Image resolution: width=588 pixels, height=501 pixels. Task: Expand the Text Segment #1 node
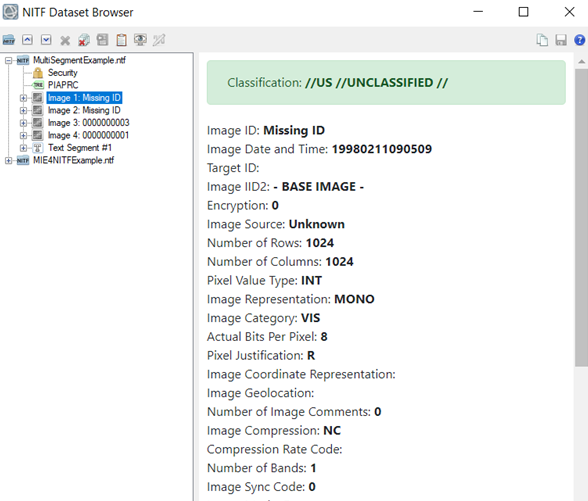[23, 148]
